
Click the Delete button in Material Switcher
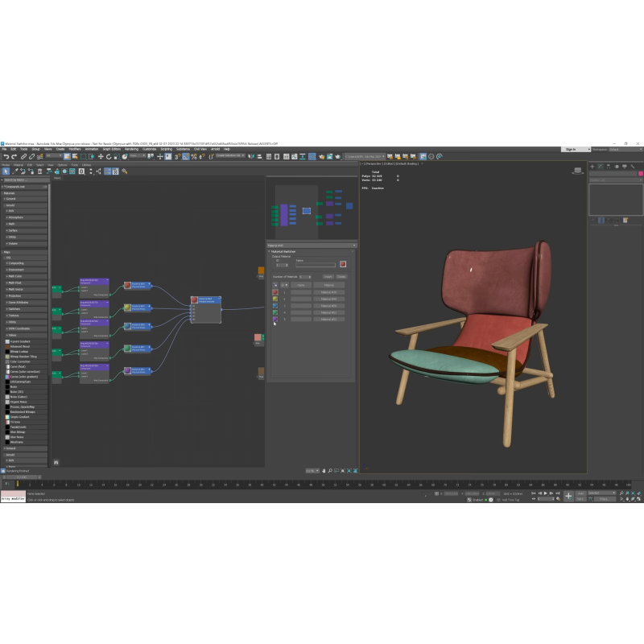click(341, 276)
